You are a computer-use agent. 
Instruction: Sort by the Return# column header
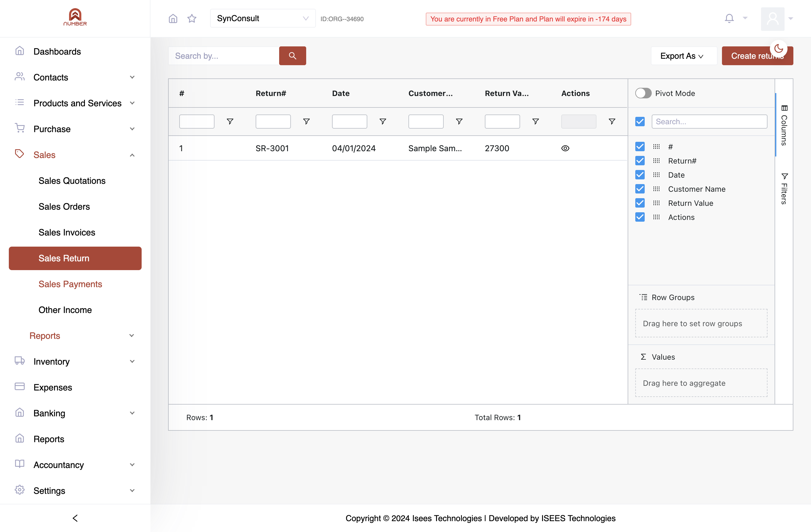pyautogui.click(x=271, y=93)
